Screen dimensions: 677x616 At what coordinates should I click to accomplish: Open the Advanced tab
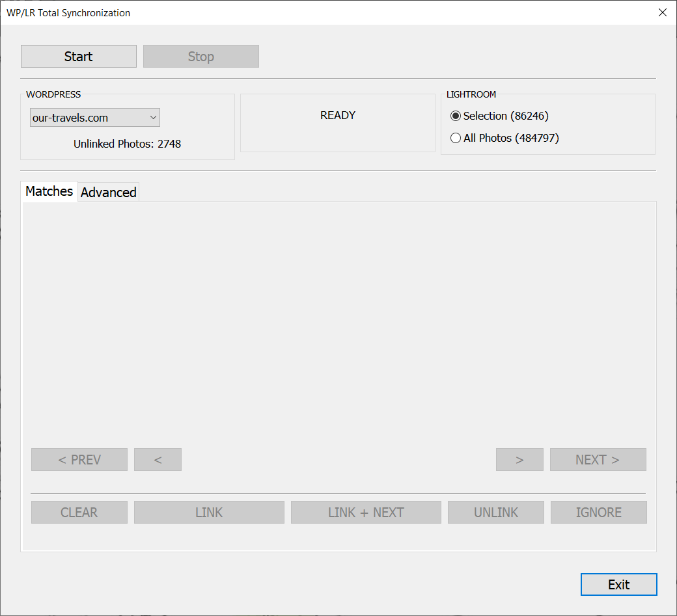point(108,193)
